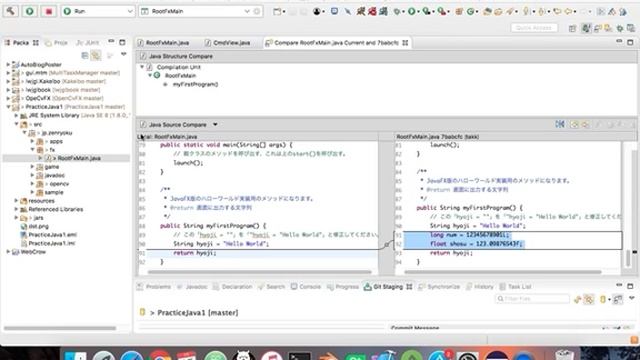Open the Java Source Compare dropdown arrow
Image resolution: width=640 pixels, height=360 pixels.
pyautogui.click(x=215, y=124)
